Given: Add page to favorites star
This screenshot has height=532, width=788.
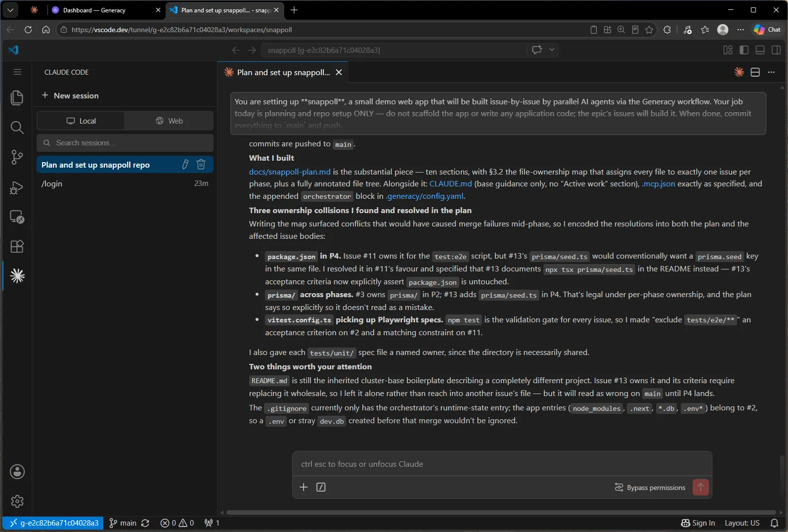Looking at the screenshot, I should pos(649,30).
